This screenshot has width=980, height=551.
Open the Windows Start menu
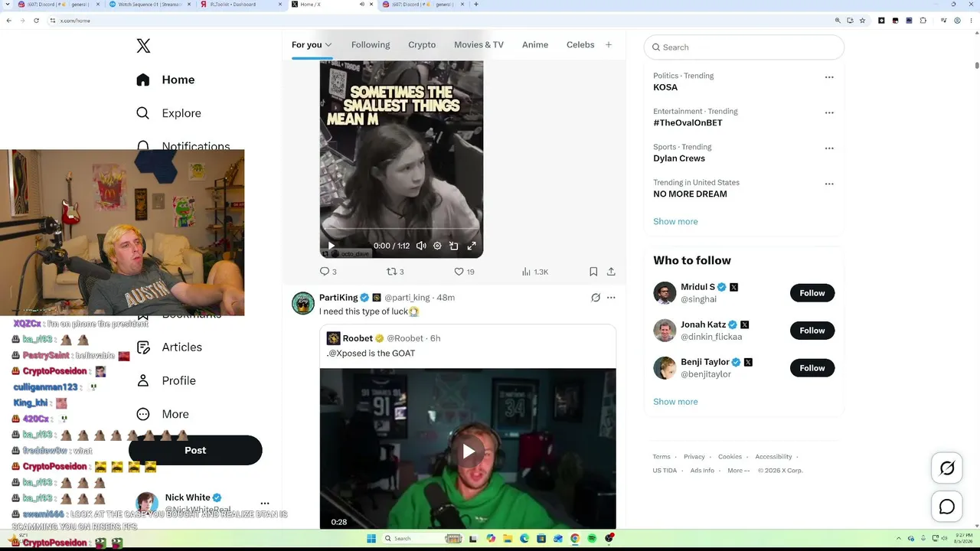coord(371,539)
